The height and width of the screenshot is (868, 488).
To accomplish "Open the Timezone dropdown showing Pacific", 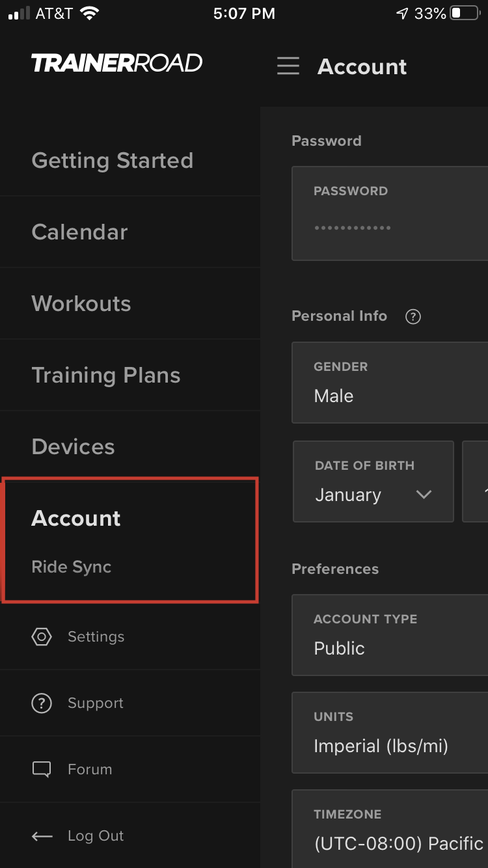I will click(x=390, y=829).
